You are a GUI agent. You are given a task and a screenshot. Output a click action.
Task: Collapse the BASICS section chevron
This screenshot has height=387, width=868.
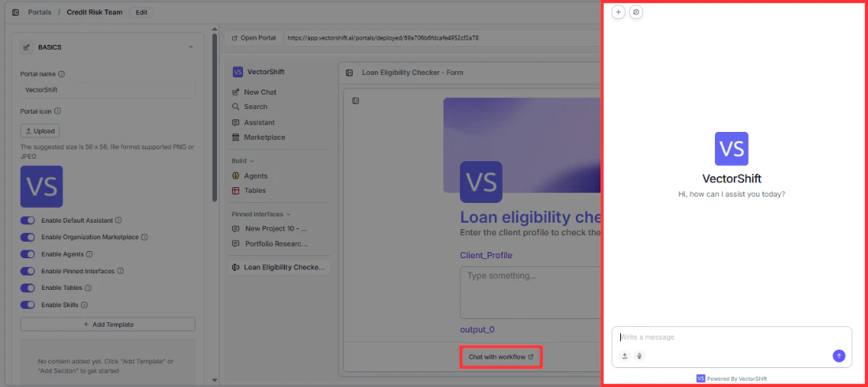tap(191, 47)
